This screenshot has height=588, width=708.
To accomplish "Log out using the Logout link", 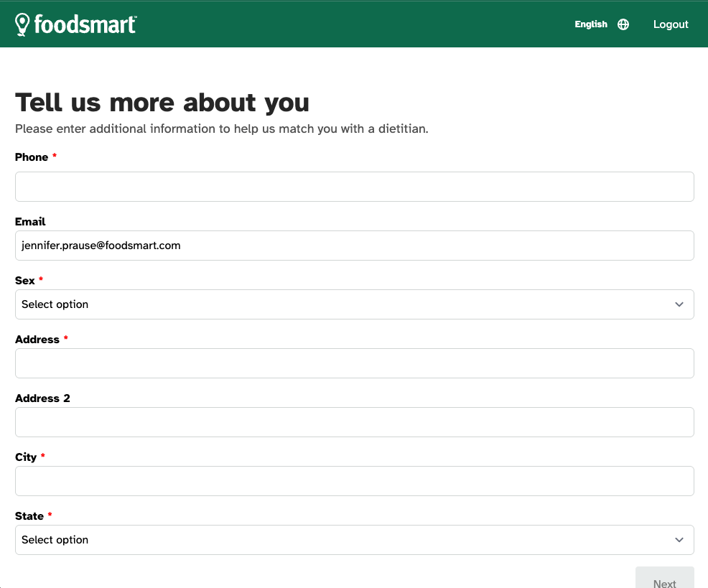I will click(x=671, y=24).
